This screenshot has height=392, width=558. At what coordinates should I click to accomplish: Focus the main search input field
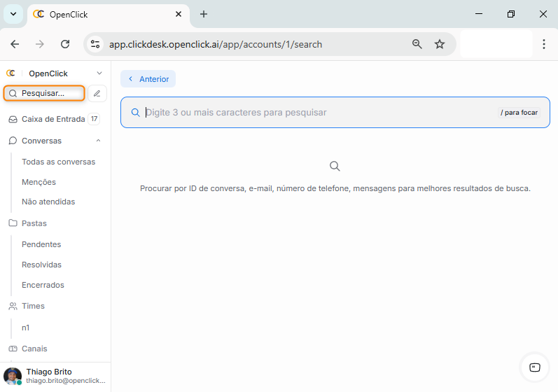[315, 112]
